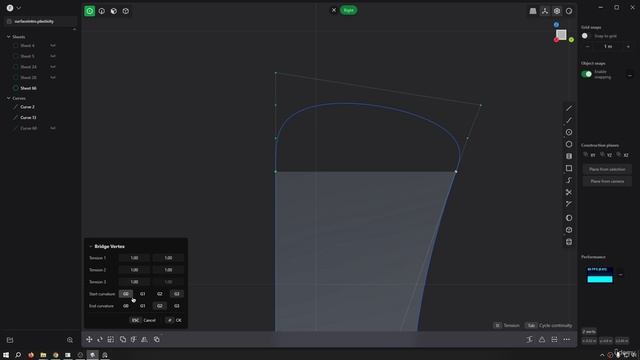Image resolution: width=640 pixels, height=360 pixels.
Task: Select the solid selection mode icon
Action: click(x=126, y=11)
